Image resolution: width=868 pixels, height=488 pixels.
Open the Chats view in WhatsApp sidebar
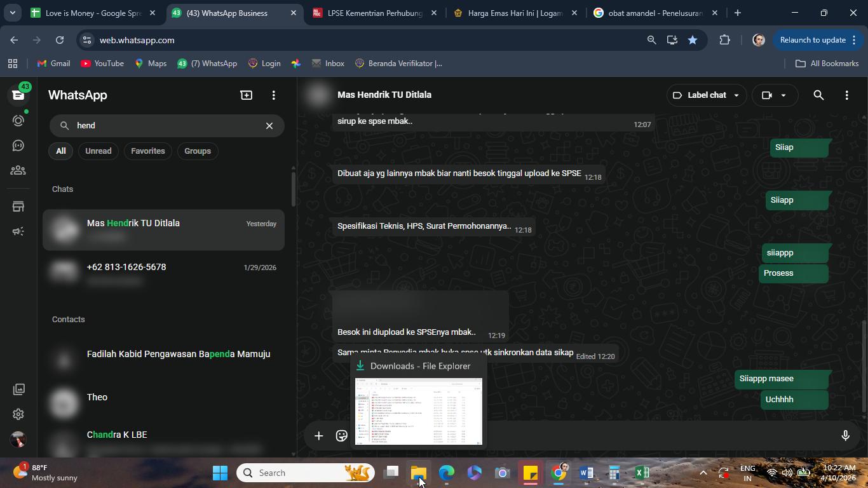coord(18,95)
